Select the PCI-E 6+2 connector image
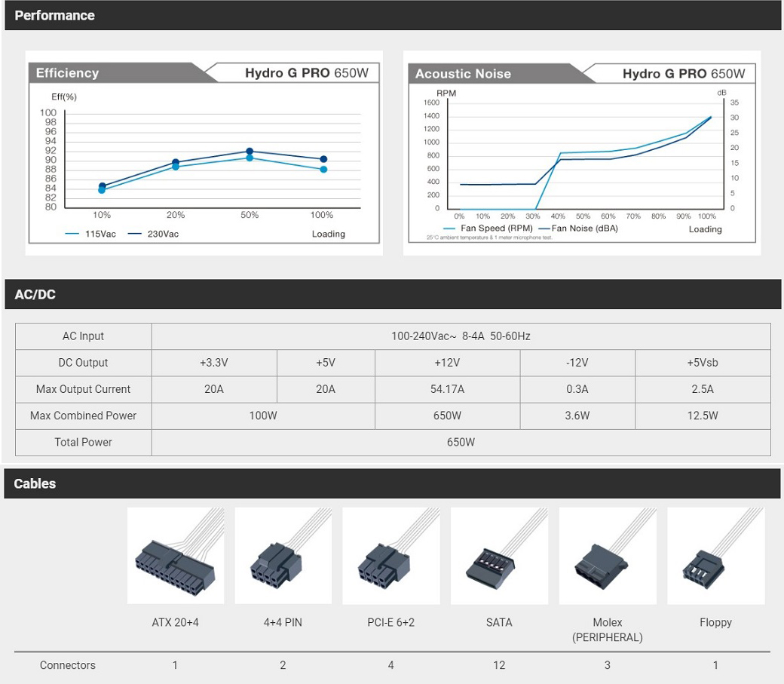This screenshot has height=684, width=784. pos(391,556)
